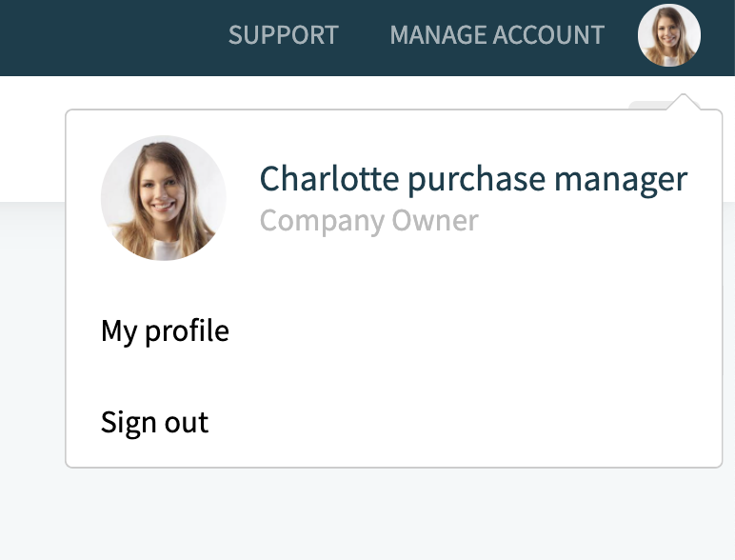
Task: Click the dark header bar empty area
Action: coord(108,37)
